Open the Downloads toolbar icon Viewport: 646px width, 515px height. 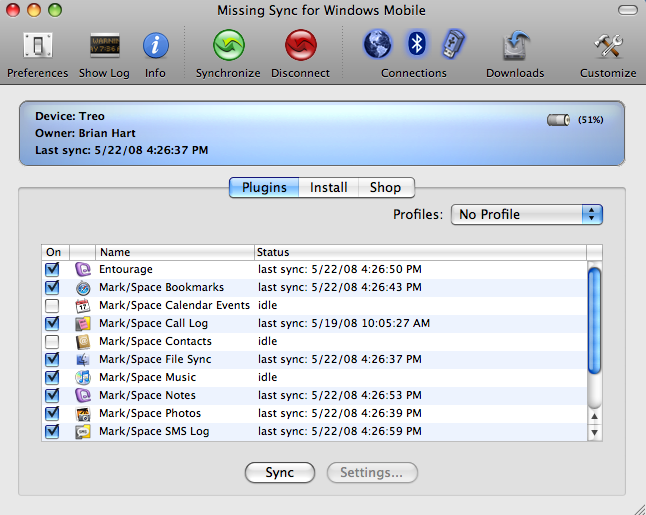pos(515,46)
